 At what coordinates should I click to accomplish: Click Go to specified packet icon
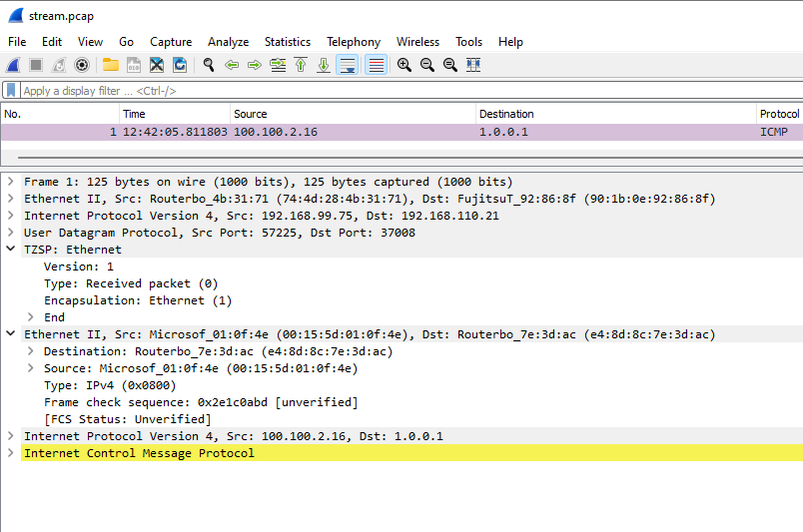(x=278, y=65)
